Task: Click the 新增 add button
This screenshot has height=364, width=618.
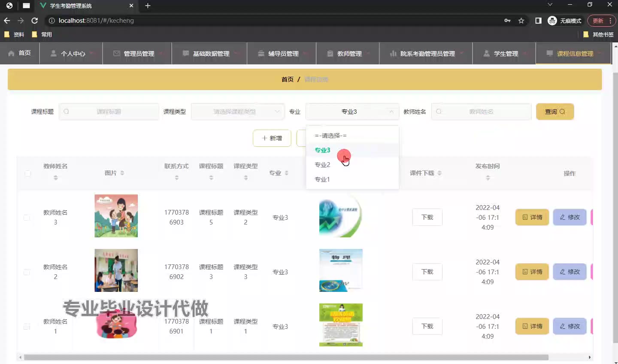Action: tap(272, 138)
